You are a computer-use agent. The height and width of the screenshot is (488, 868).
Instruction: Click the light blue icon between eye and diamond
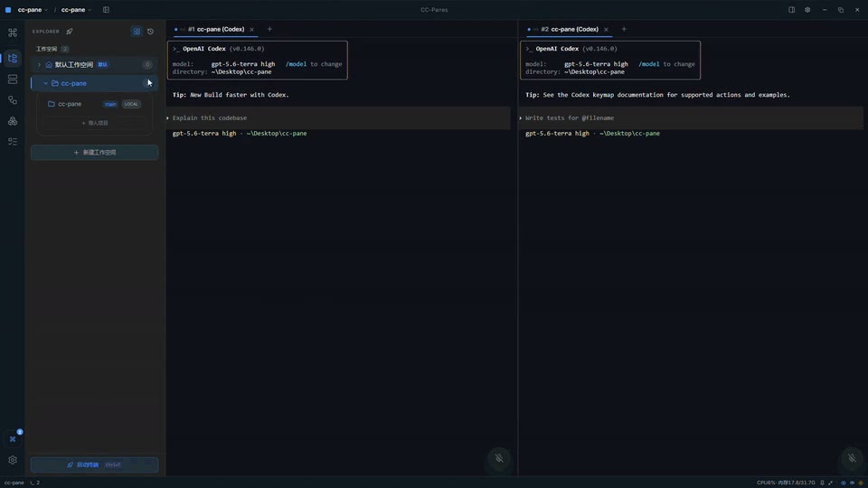coord(852,483)
